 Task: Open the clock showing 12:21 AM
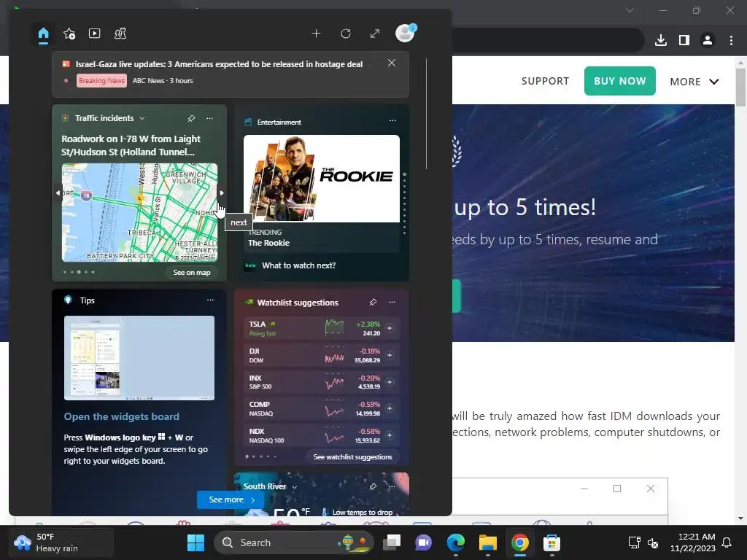693,542
